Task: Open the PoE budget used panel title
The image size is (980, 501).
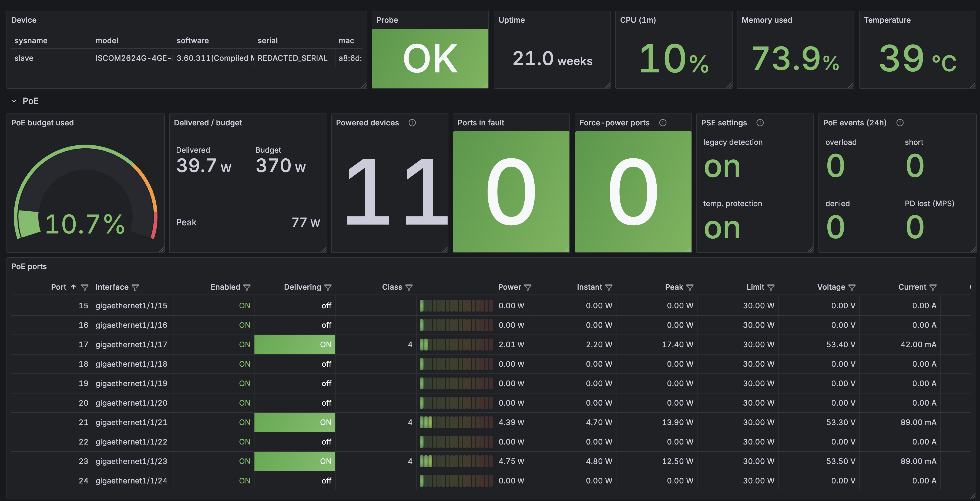Action: point(42,123)
